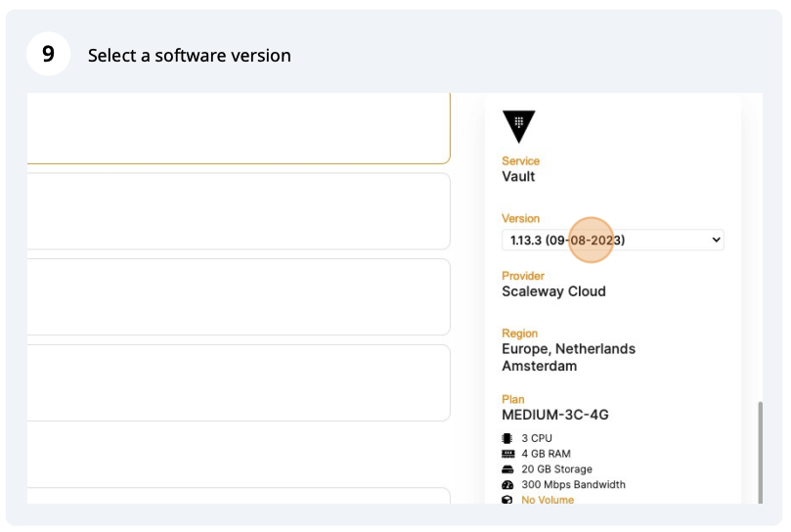
Task: Click the Version dropdown chevron arrow
Action: [716, 240]
